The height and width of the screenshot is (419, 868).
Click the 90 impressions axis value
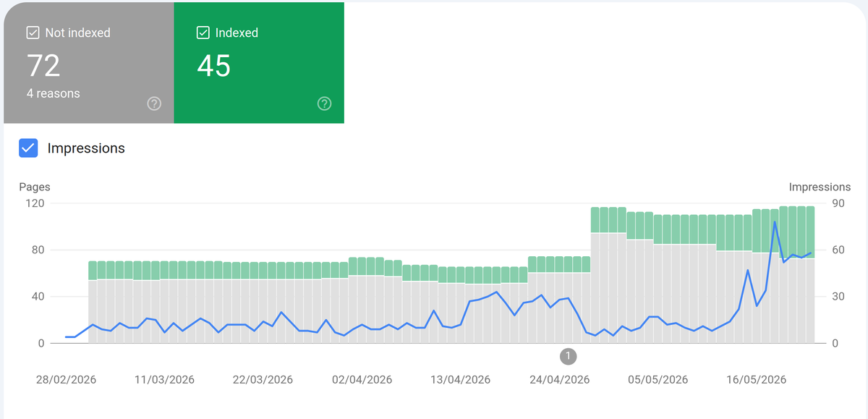(838, 203)
